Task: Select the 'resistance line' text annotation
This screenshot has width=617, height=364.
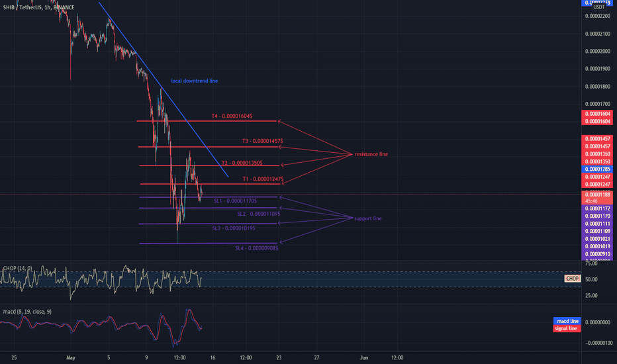Action: click(x=371, y=154)
